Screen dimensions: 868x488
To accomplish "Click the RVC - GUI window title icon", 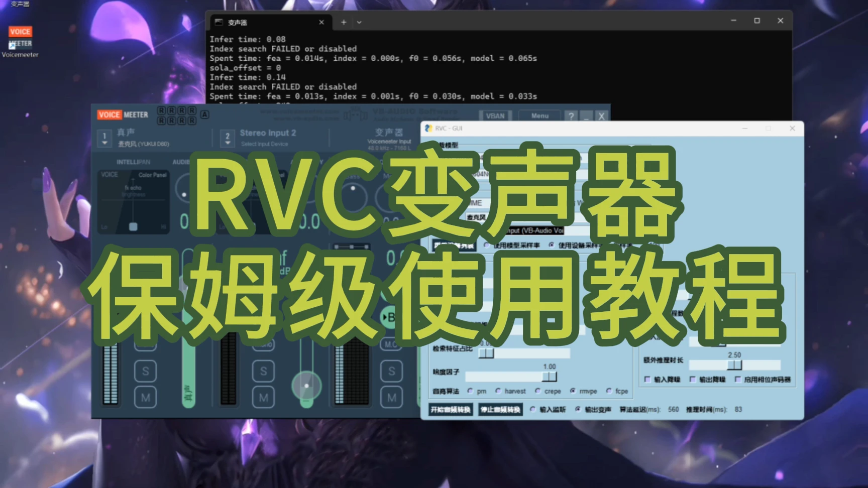I will click(428, 129).
